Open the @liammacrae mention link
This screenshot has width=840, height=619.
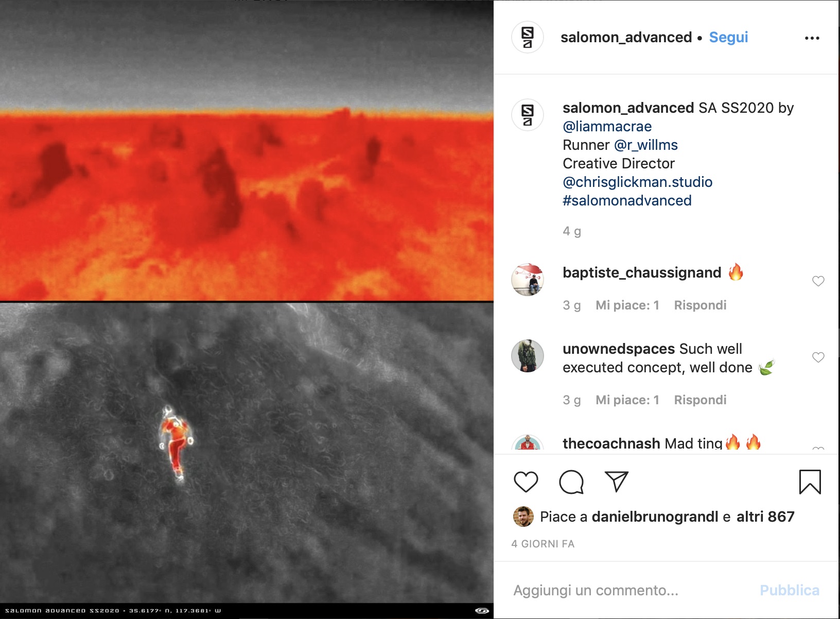point(607,126)
